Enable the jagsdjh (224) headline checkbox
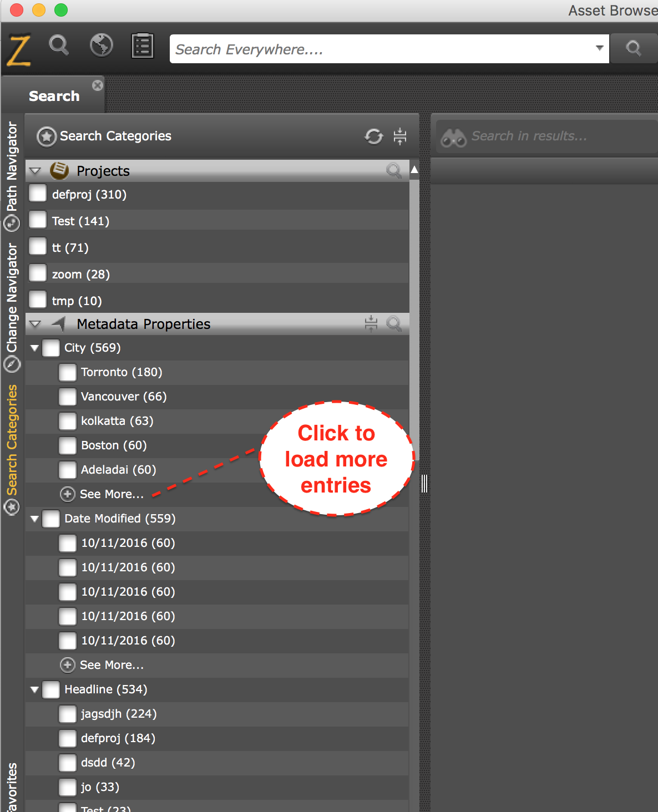 click(68, 714)
